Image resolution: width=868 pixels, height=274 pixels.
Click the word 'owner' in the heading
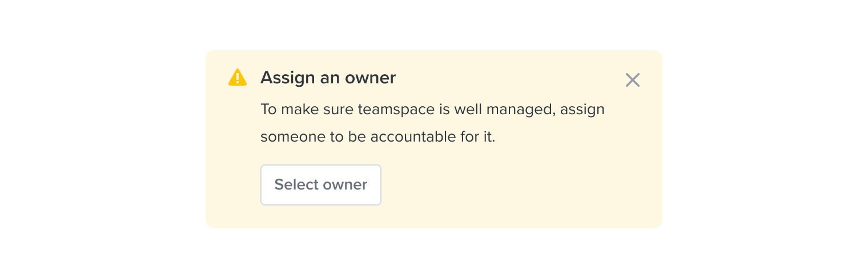tap(369, 78)
